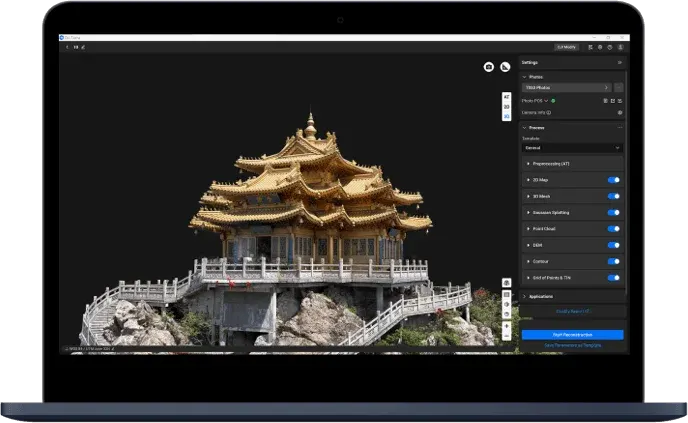Expand the Grid of Points & TIN options
This screenshot has height=423, width=688.
[x=528, y=278]
